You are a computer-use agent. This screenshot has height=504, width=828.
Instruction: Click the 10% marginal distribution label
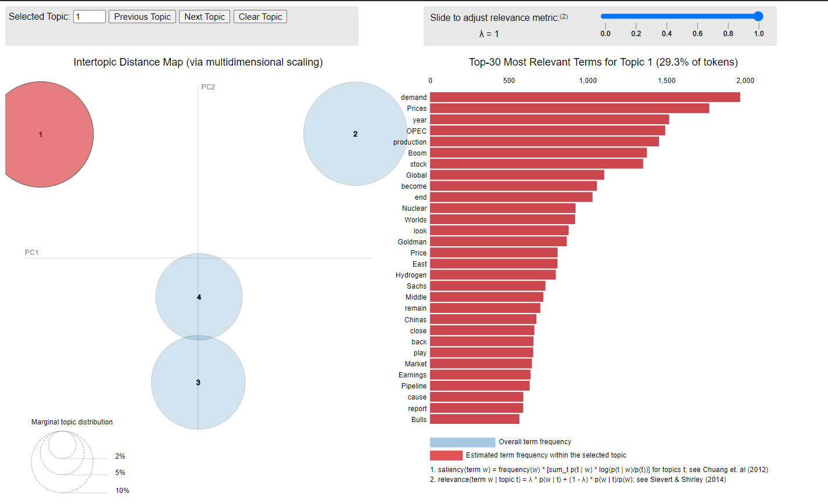[x=122, y=491]
